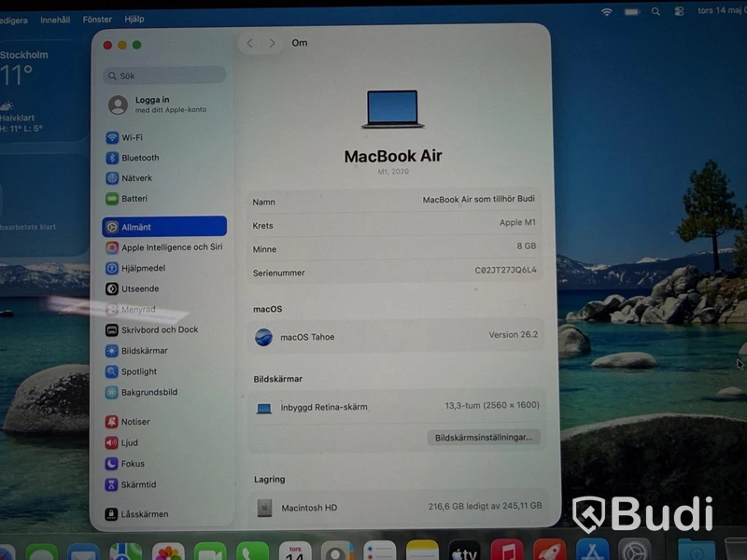
Task: Click the Krets row showing Apple M1
Action: pos(394,224)
